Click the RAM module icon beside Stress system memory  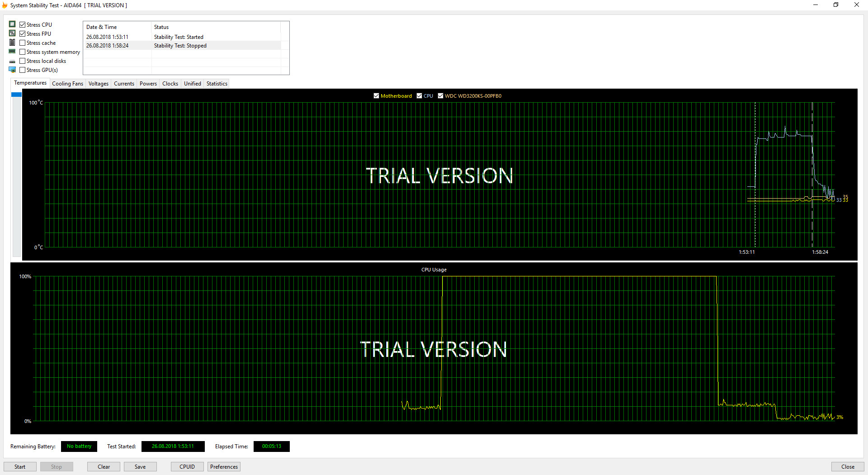tap(12, 52)
